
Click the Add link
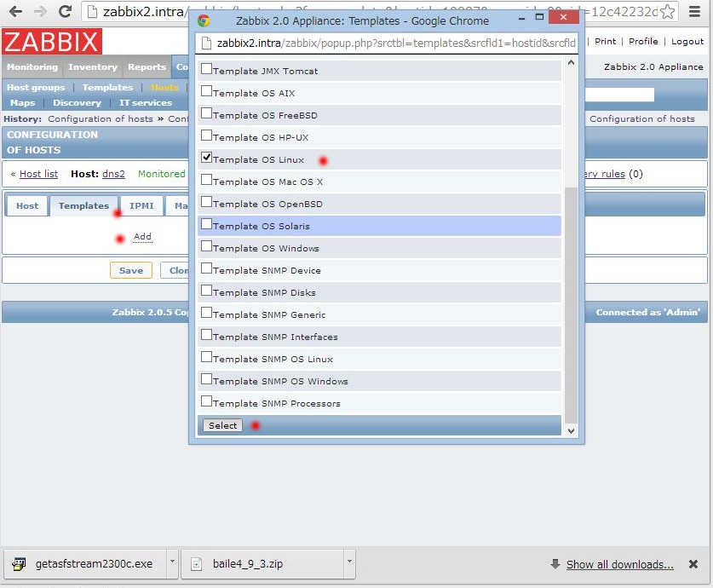click(x=142, y=236)
